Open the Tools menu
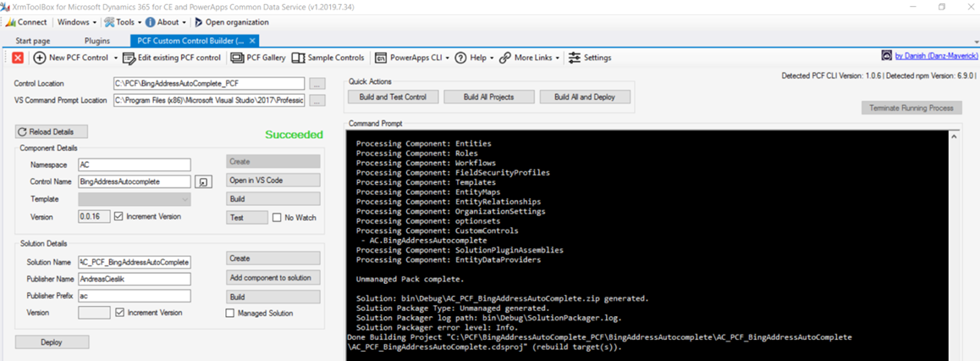Screen dimensions: 980x361 123,22
